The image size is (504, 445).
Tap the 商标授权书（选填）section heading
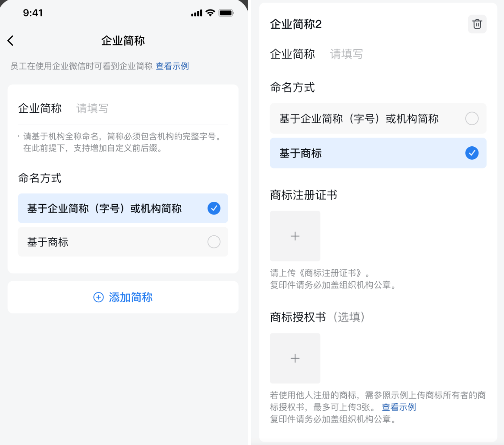coord(317,317)
